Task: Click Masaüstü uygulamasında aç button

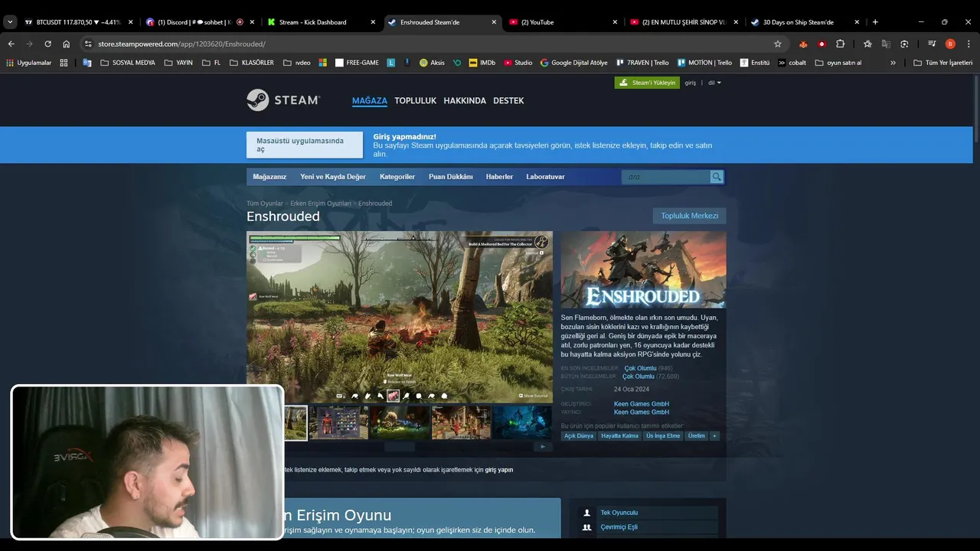Action: point(305,145)
